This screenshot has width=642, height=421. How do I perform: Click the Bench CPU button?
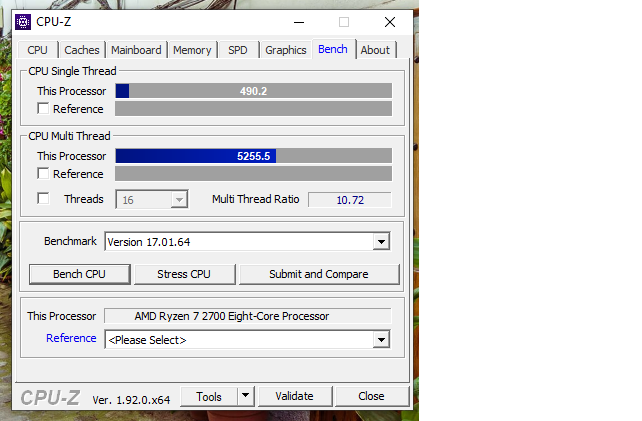[79, 274]
